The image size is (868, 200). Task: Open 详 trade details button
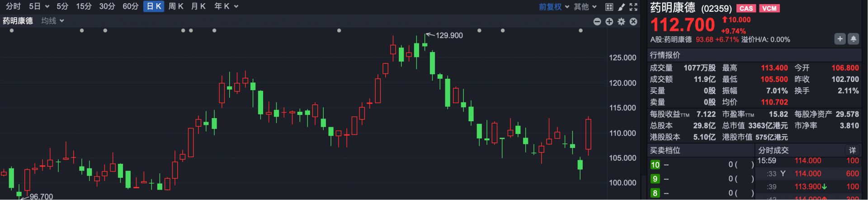point(852,150)
